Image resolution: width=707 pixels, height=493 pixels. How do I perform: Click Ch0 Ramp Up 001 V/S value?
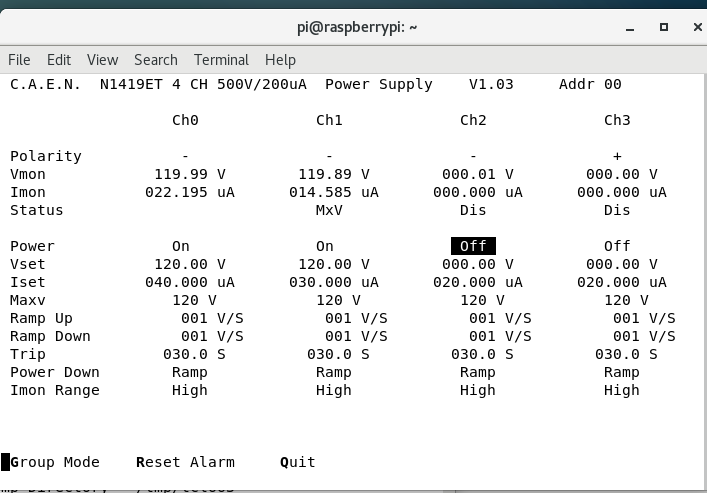212,318
